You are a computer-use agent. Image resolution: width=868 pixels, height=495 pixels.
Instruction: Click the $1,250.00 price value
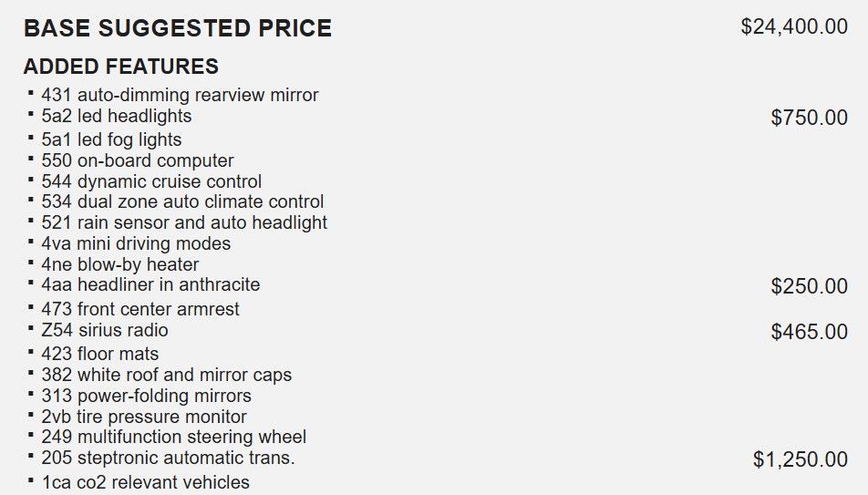(x=800, y=459)
